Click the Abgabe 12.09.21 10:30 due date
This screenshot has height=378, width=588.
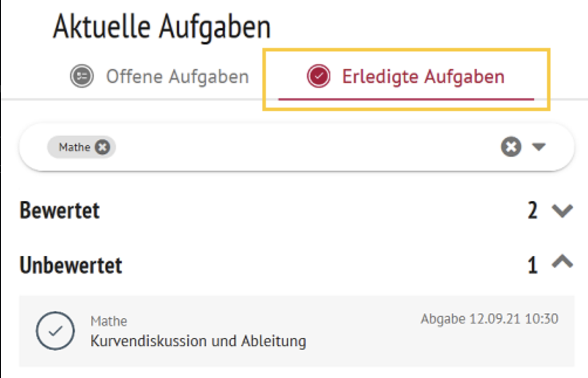click(489, 319)
